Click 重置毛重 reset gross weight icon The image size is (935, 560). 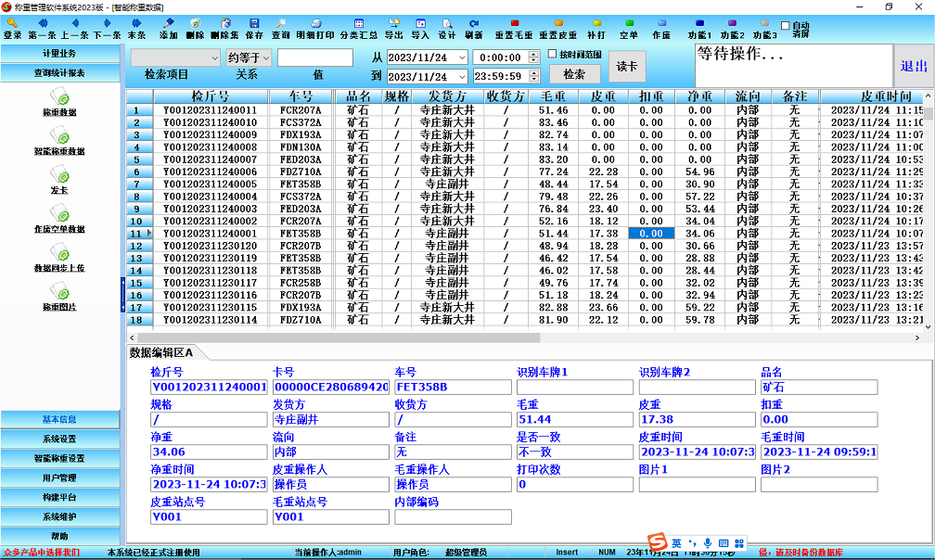(514, 29)
